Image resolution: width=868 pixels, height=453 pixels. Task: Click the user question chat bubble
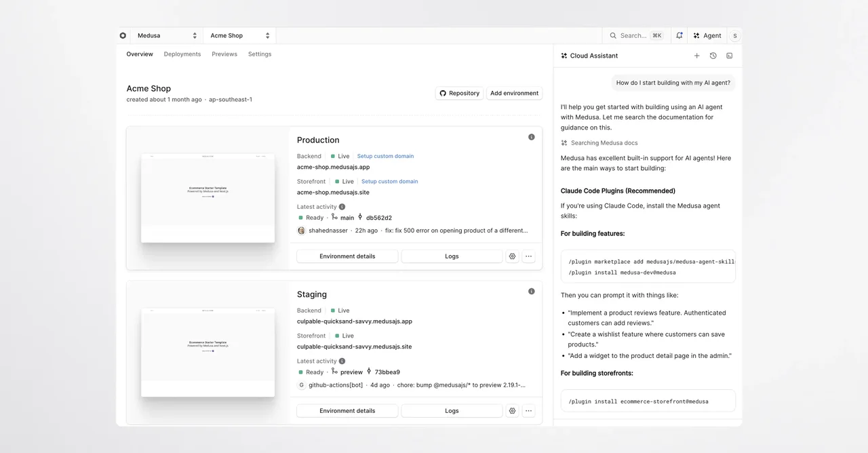[x=673, y=83]
